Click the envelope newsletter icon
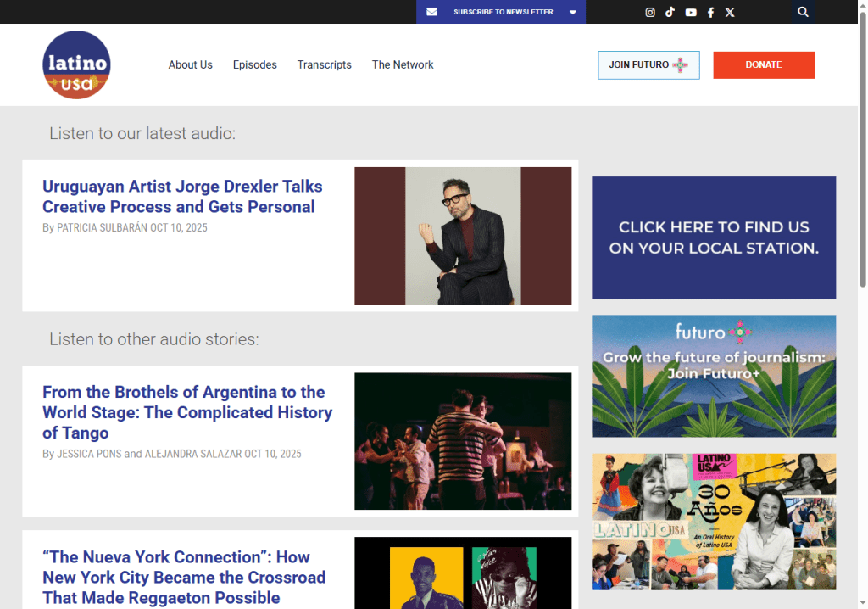868x609 pixels. pos(431,12)
